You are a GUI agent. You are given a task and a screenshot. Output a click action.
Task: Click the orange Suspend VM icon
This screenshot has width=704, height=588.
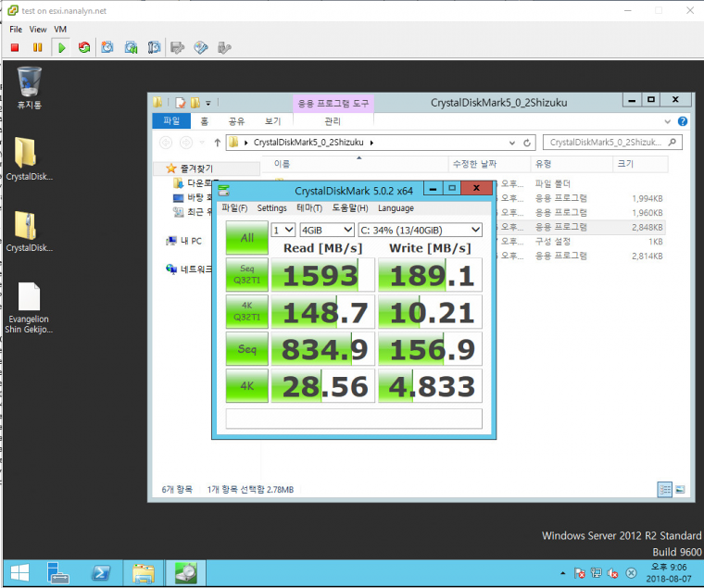tap(37, 47)
